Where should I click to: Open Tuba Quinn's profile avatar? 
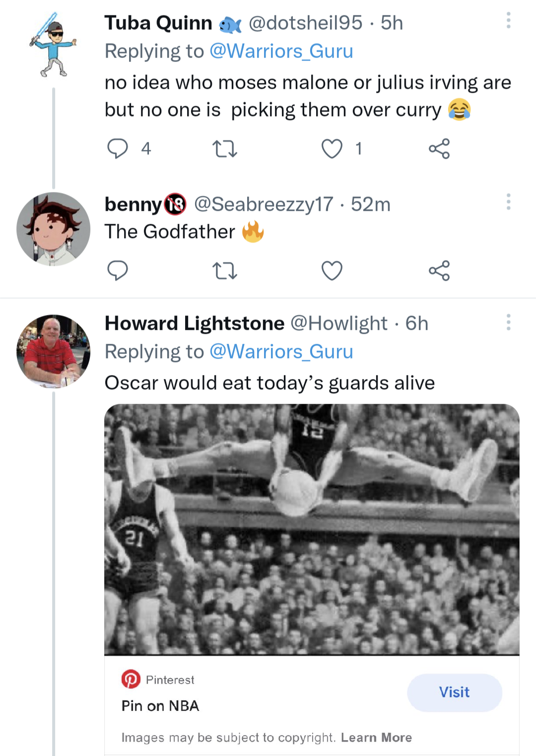53,46
